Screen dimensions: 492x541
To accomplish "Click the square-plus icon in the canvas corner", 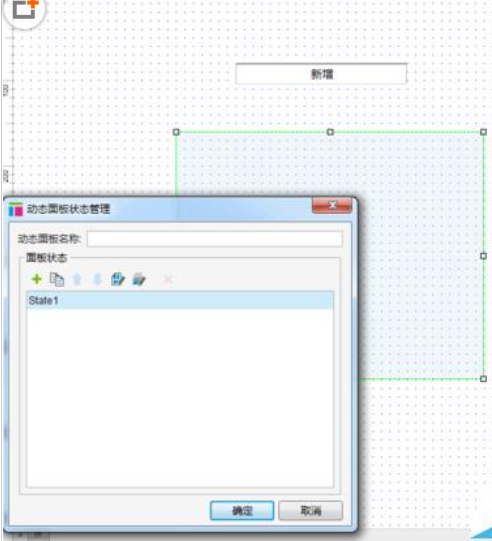I will pos(24,10).
